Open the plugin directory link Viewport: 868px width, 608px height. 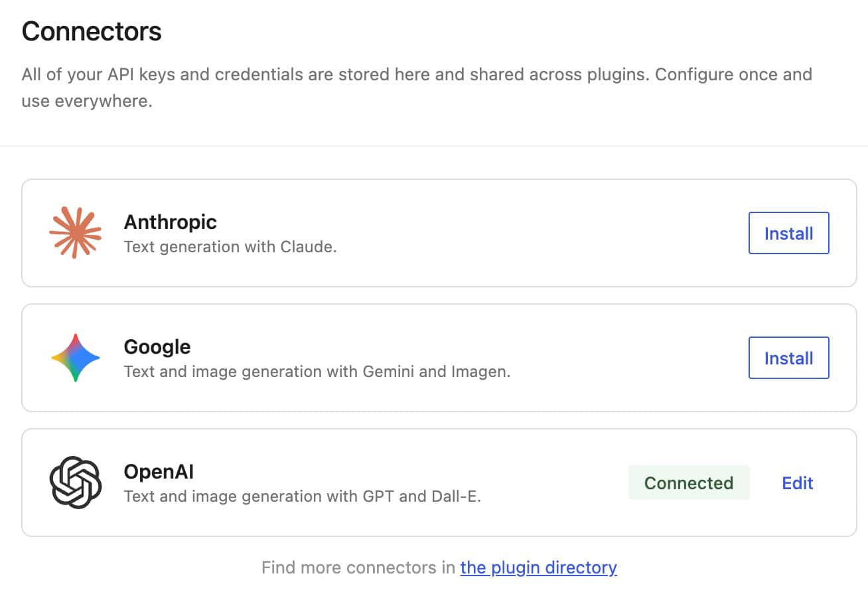coord(538,568)
